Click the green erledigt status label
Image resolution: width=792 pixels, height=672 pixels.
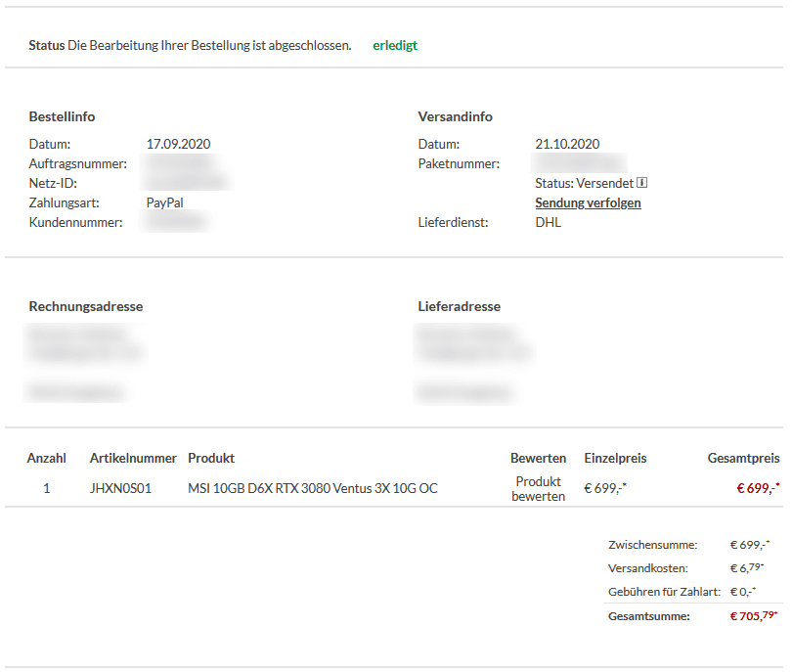[395, 45]
